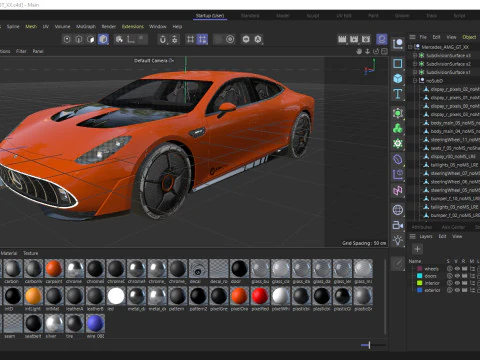Select the taillights_05_noMS_LRE object row
This screenshot has width=480, height=360.
(451, 165)
